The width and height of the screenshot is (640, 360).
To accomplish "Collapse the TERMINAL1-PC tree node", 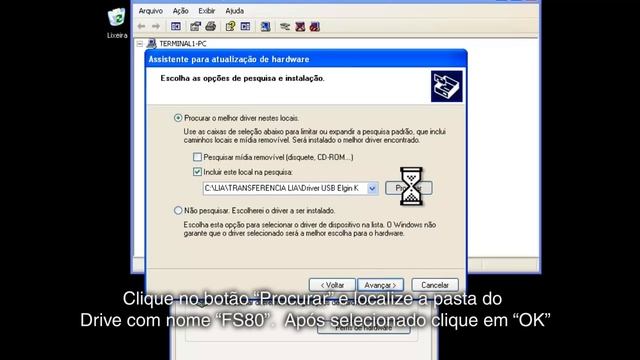I will (140, 44).
